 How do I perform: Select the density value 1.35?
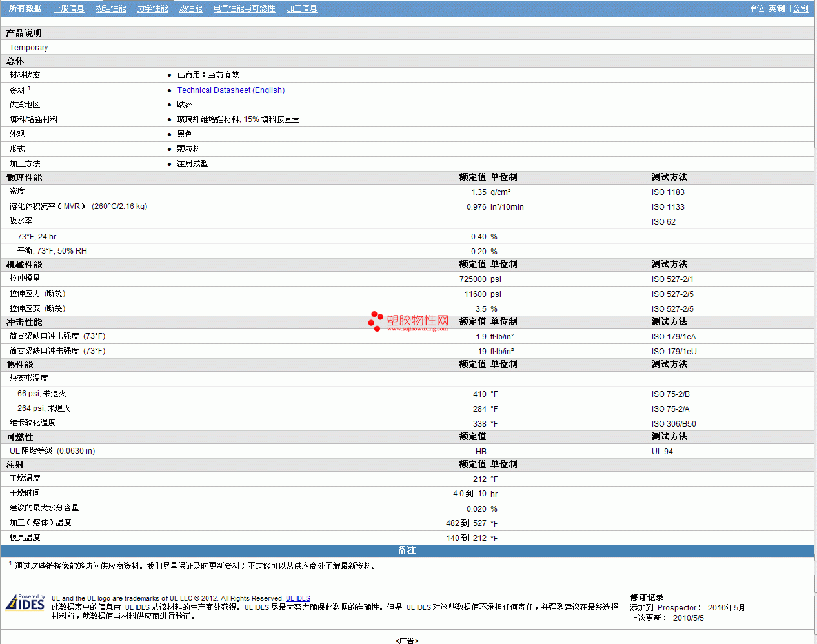click(479, 192)
